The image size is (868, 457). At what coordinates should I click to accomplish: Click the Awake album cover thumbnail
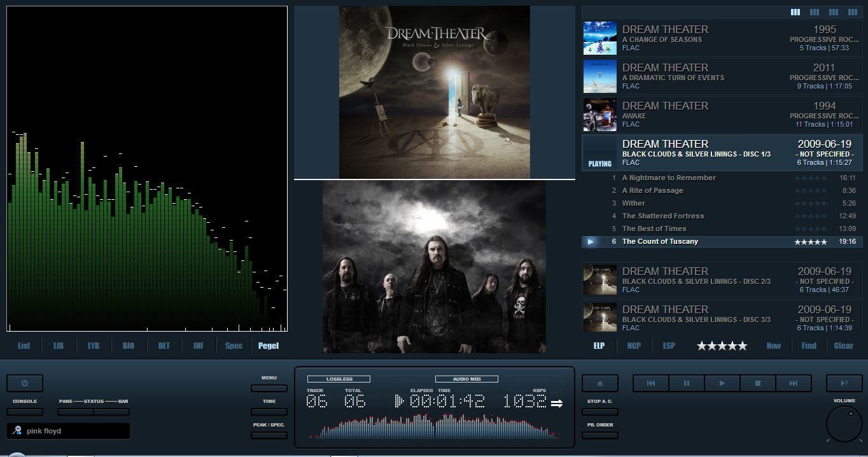(x=600, y=115)
